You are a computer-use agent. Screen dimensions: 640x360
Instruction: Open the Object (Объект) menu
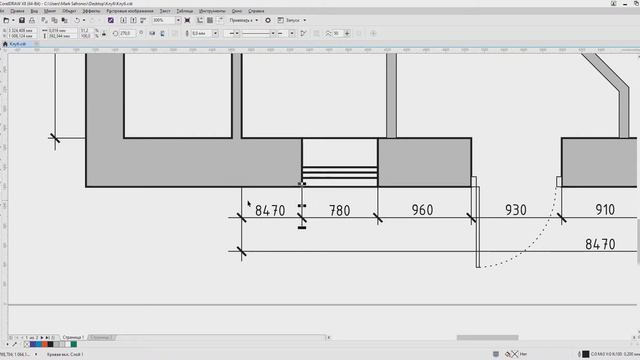click(69, 11)
